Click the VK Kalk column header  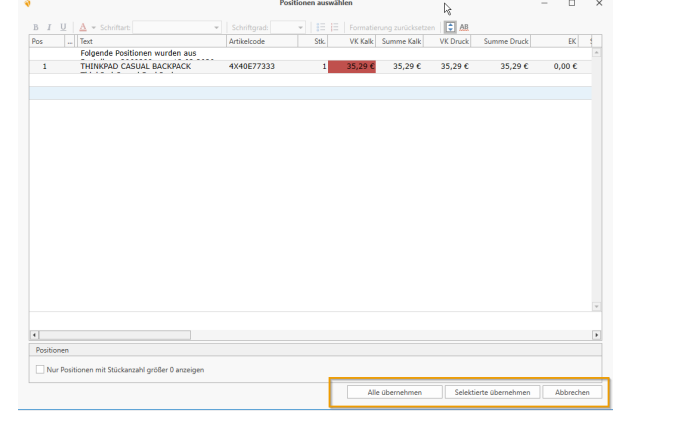click(353, 42)
